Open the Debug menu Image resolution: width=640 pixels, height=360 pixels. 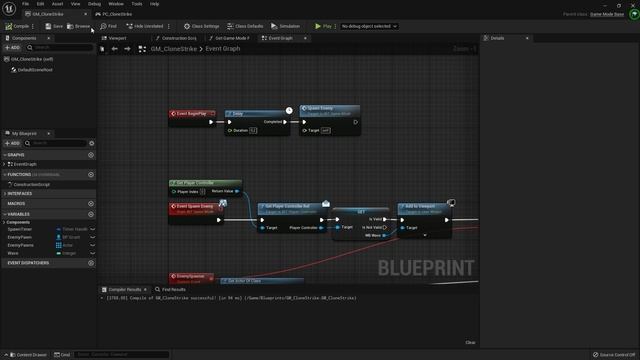94,4
